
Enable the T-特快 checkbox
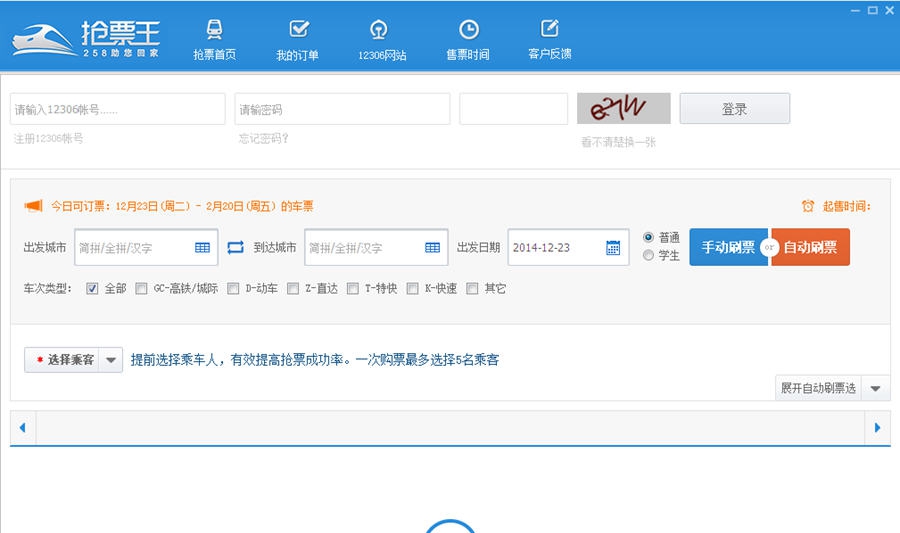point(352,289)
